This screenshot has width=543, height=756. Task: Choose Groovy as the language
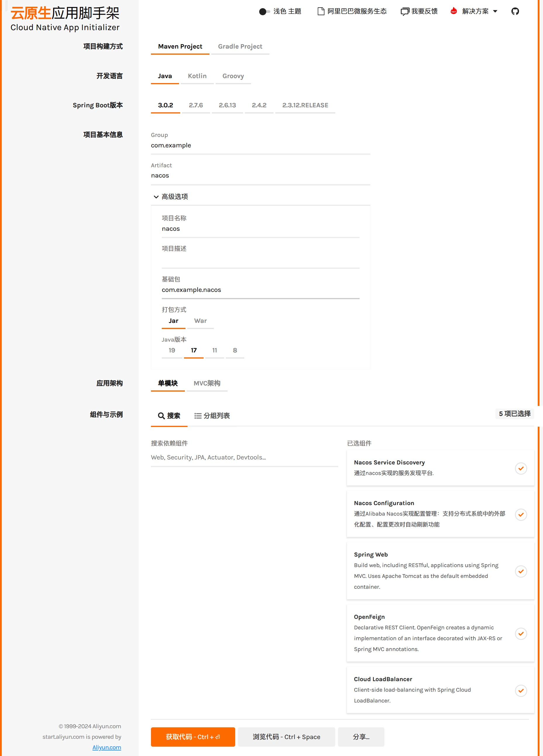pyautogui.click(x=233, y=76)
